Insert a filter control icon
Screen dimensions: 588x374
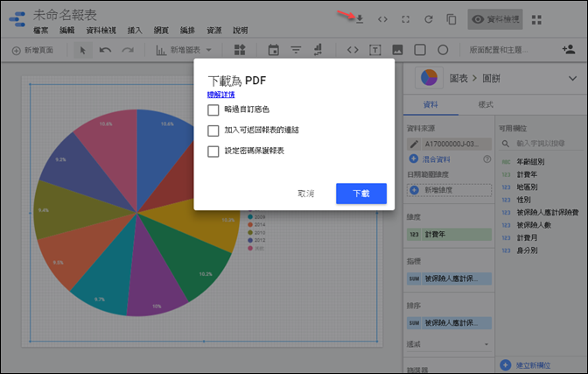(296, 50)
